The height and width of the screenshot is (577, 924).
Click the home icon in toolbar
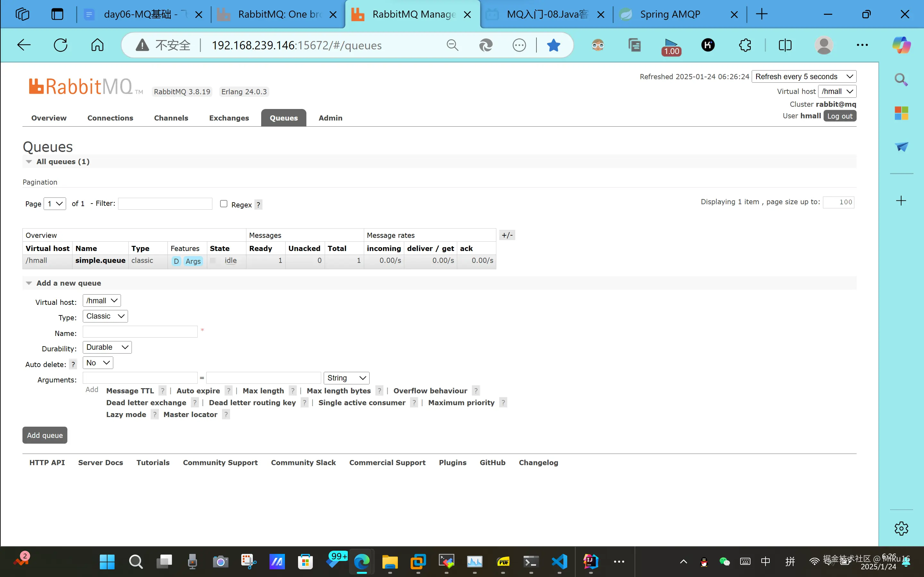(97, 45)
